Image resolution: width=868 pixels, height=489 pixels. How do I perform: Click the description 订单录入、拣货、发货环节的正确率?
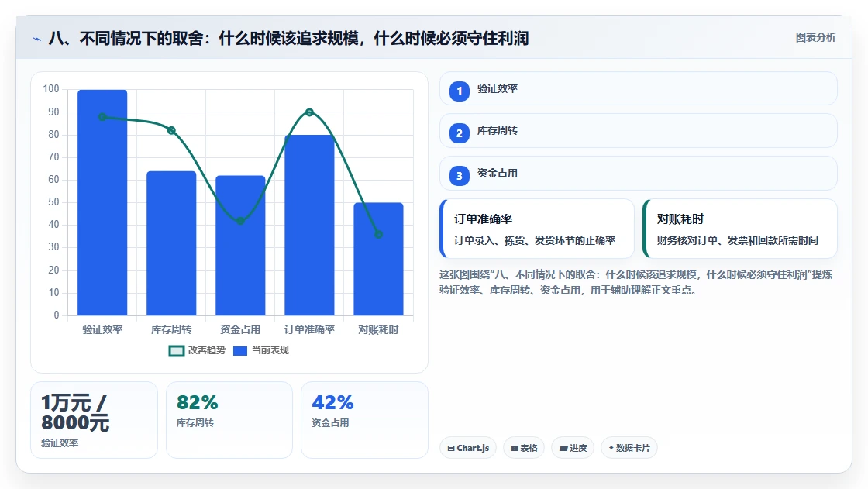point(535,240)
